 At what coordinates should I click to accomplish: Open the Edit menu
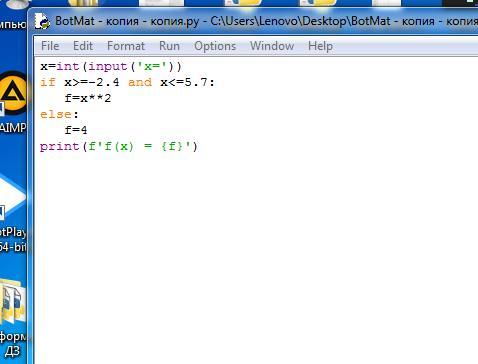pos(83,46)
